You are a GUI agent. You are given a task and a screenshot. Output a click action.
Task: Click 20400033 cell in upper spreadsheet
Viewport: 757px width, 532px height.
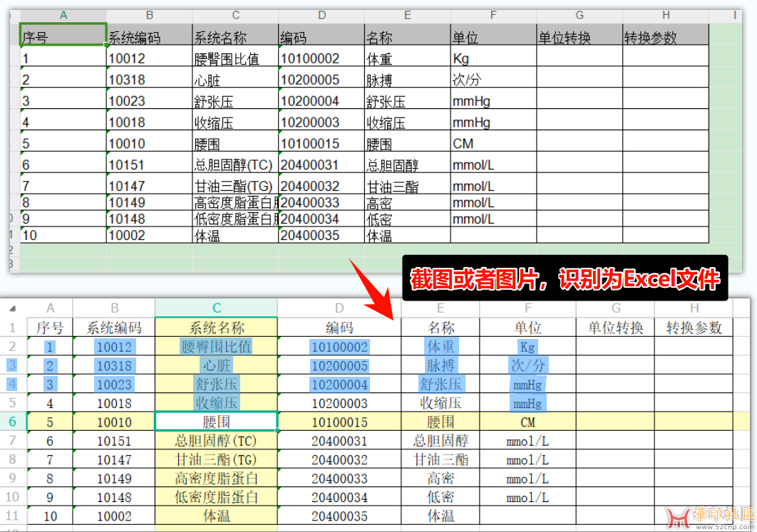click(321, 202)
